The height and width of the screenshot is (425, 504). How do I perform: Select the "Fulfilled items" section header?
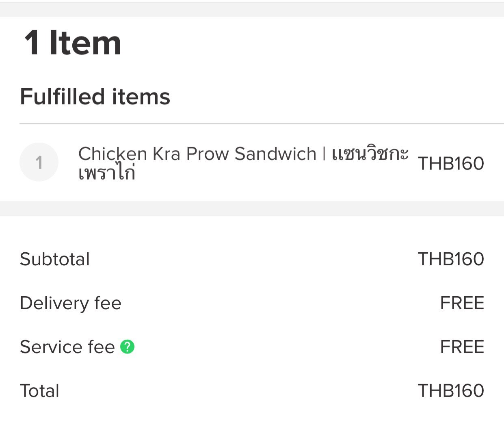[95, 97]
